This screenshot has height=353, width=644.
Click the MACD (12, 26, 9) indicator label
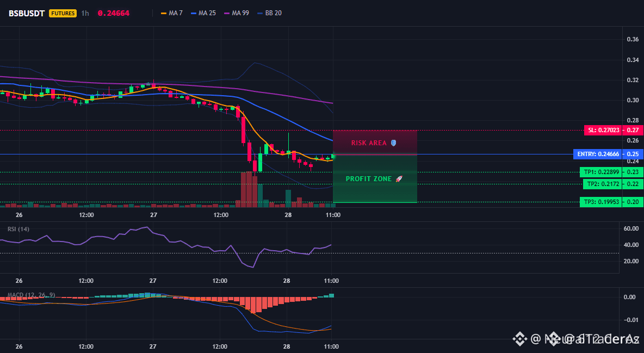(31, 295)
